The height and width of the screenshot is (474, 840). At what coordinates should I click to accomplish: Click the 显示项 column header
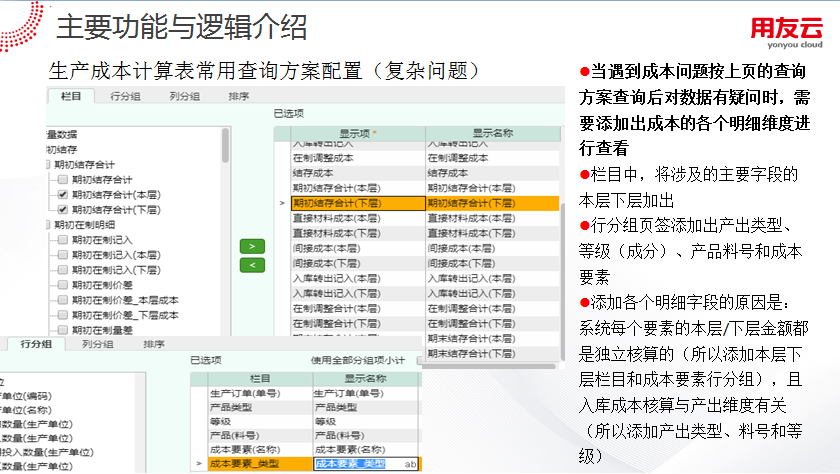tap(356, 131)
